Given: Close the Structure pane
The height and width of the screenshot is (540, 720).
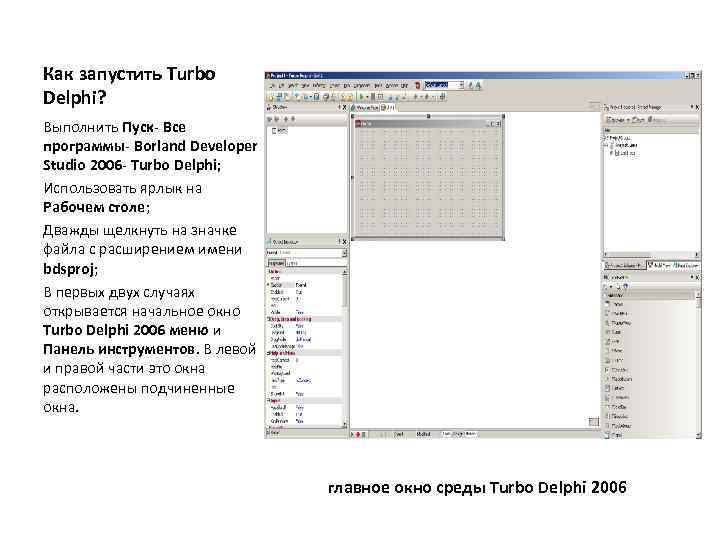Looking at the screenshot, I should pos(344,107).
